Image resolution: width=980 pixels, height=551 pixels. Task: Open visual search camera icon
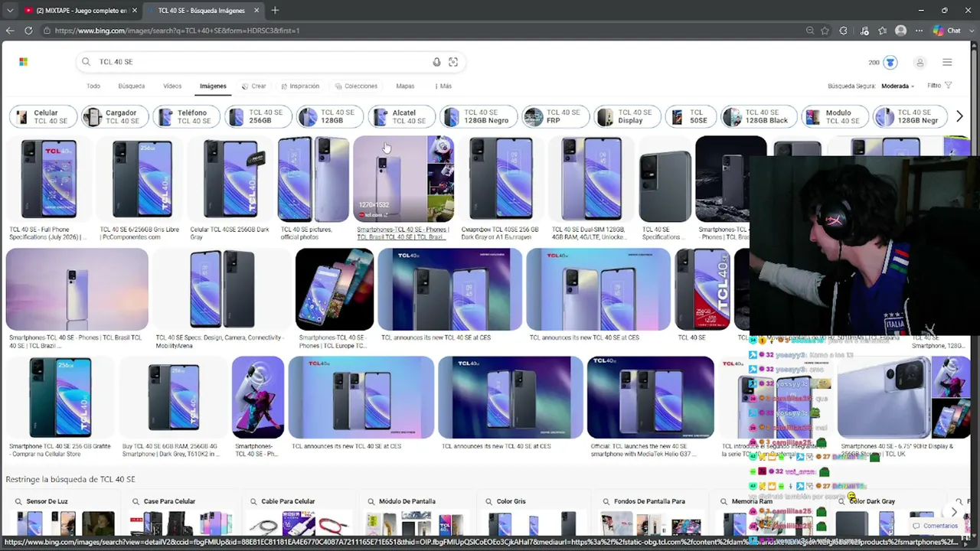[453, 62]
